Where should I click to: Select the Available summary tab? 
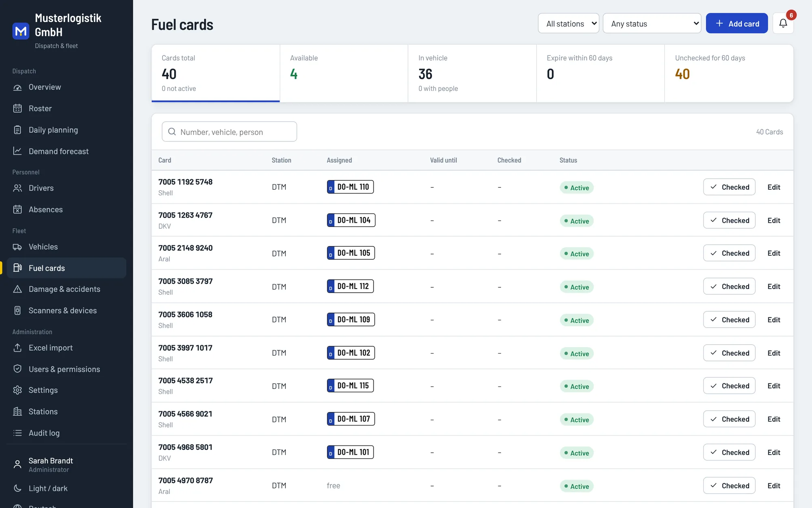(x=344, y=73)
